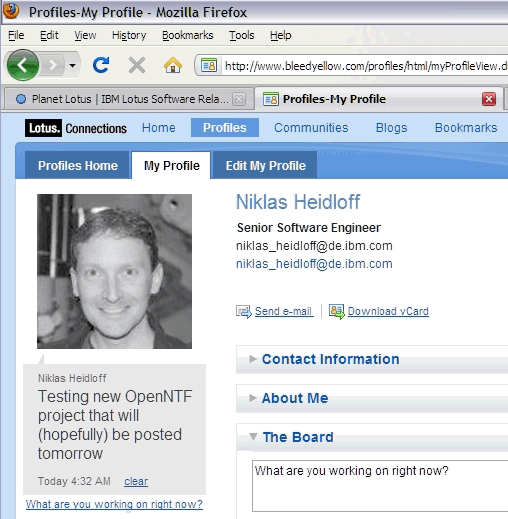Click the Contact Information heading
This screenshot has height=519, width=508.
coord(330,359)
